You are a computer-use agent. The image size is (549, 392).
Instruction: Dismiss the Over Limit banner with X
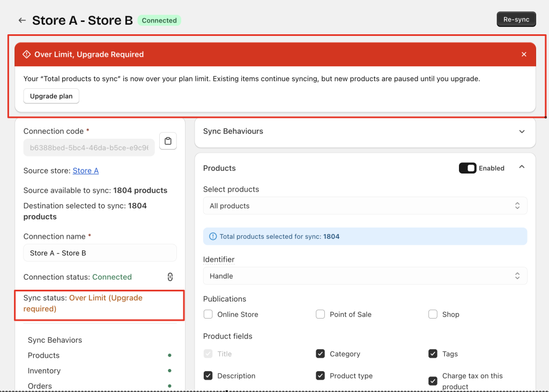(x=524, y=54)
